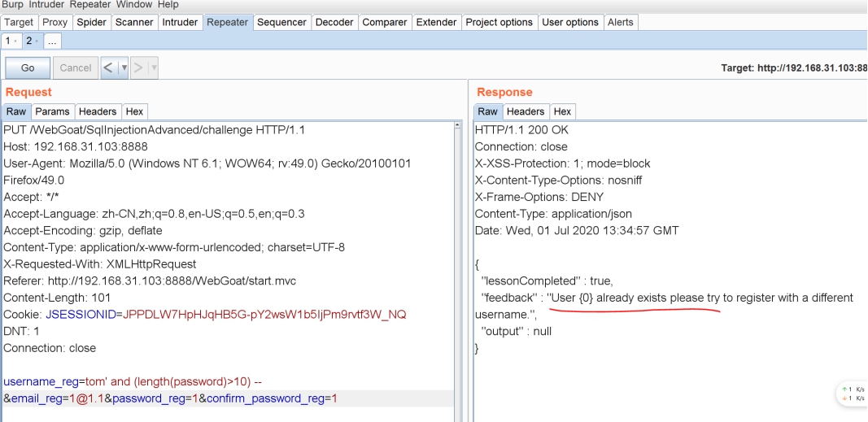This screenshot has height=422, width=868.
Task: Switch to the Spider tab
Action: 91,22
